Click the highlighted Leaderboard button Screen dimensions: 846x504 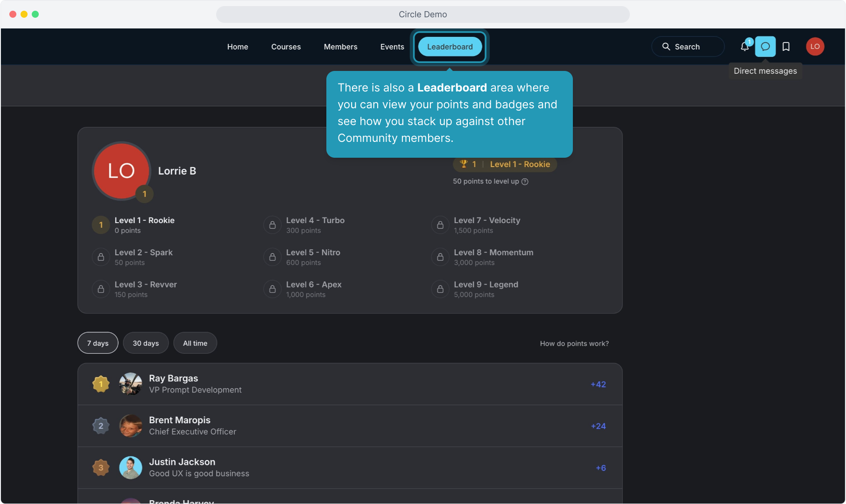point(450,47)
